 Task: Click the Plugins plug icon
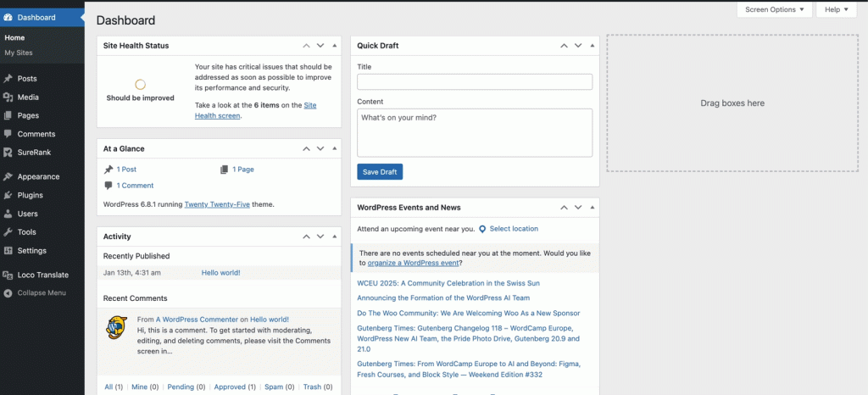point(8,195)
